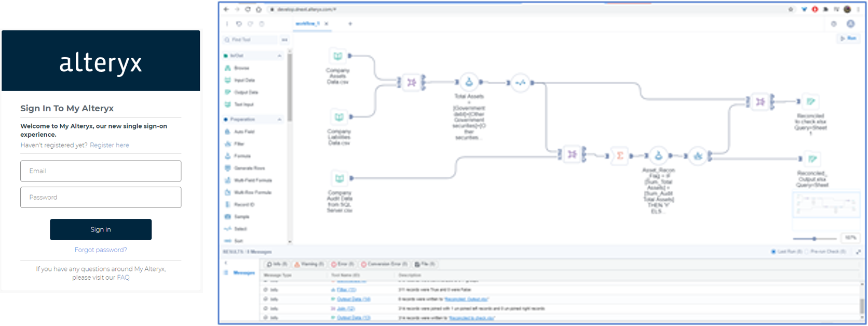Select Pre-run Check radio option
Screen dimensions: 868x326
807,252
